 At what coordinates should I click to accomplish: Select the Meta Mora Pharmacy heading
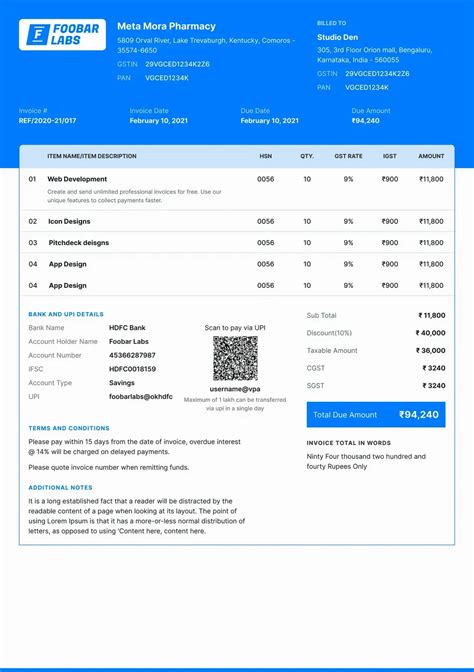click(166, 26)
